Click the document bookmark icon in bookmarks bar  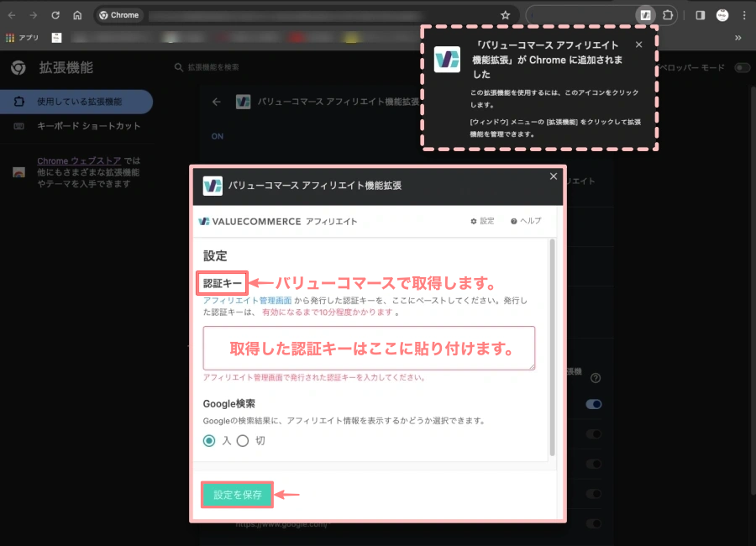click(x=56, y=38)
